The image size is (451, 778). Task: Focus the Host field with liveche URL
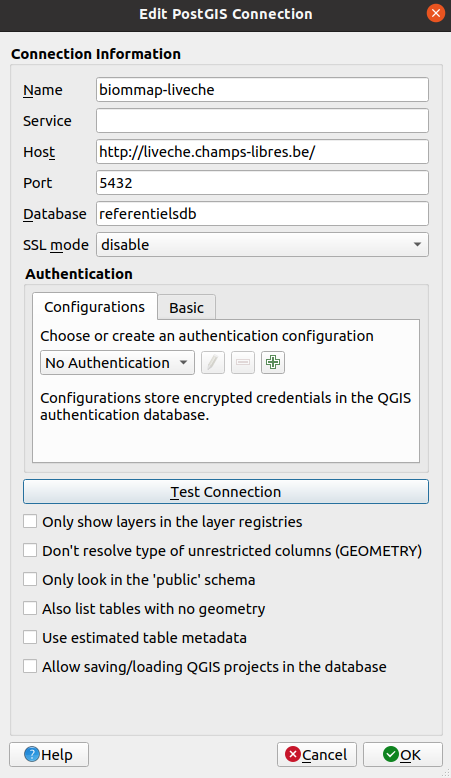pyautogui.click(x=262, y=152)
